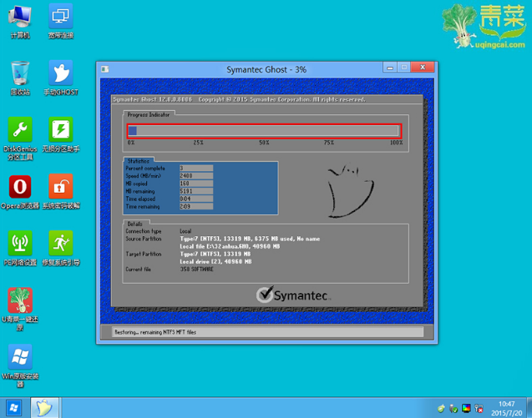Click the Windows Start button
The width and height of the screenshot is (532, 418).
click(x=14, y=408)
